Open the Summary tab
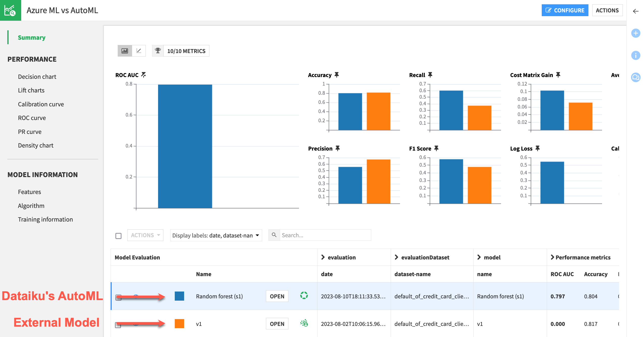 click(32, 37)
